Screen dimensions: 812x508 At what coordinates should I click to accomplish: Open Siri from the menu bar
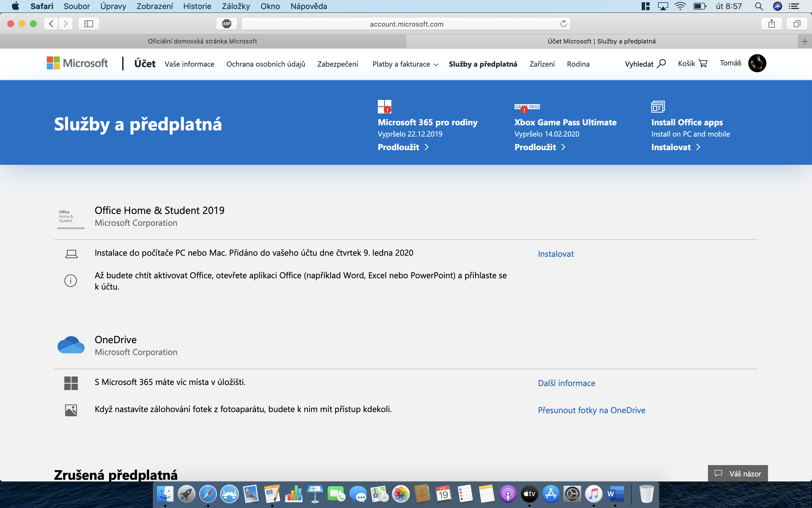777,6
